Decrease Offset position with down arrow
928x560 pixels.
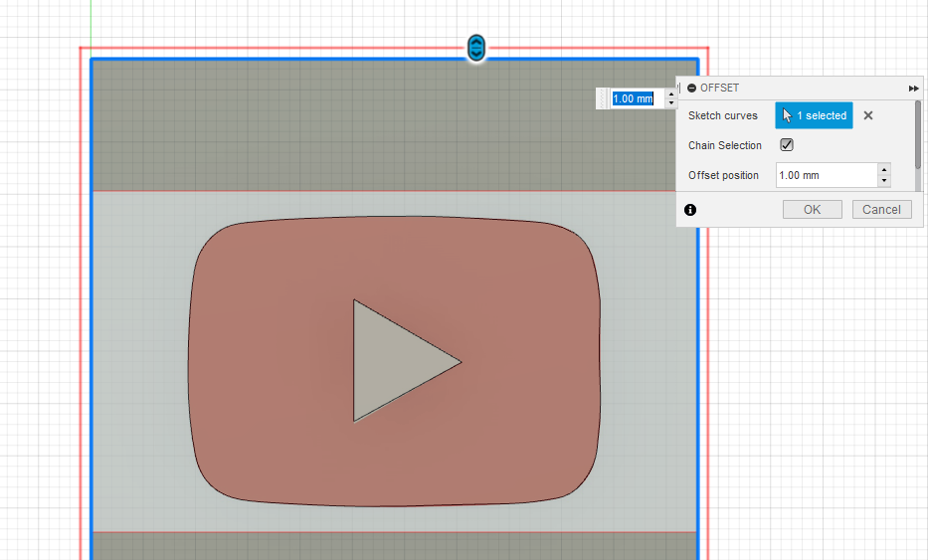pos(883,180)
